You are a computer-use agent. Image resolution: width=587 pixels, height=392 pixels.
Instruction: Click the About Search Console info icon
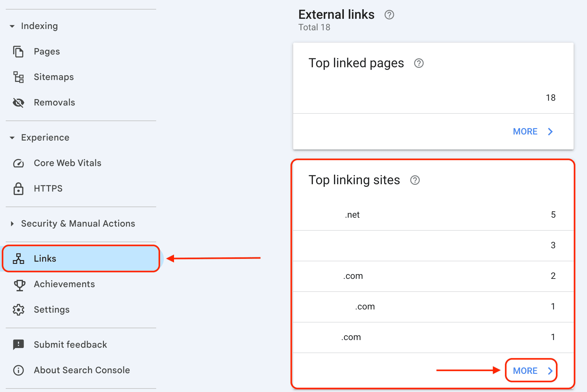pyautogui.click(x=18, y=370)
